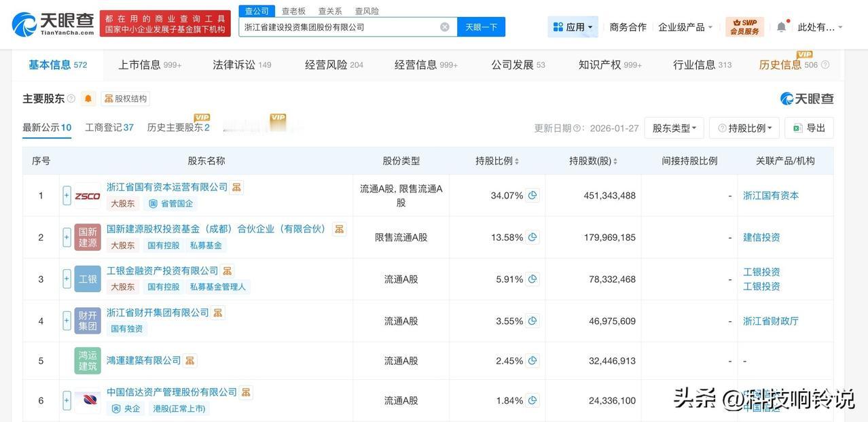Show holding chart icon next to 34.07%
This screenshot has width=868, height=422.
point(532,195)
